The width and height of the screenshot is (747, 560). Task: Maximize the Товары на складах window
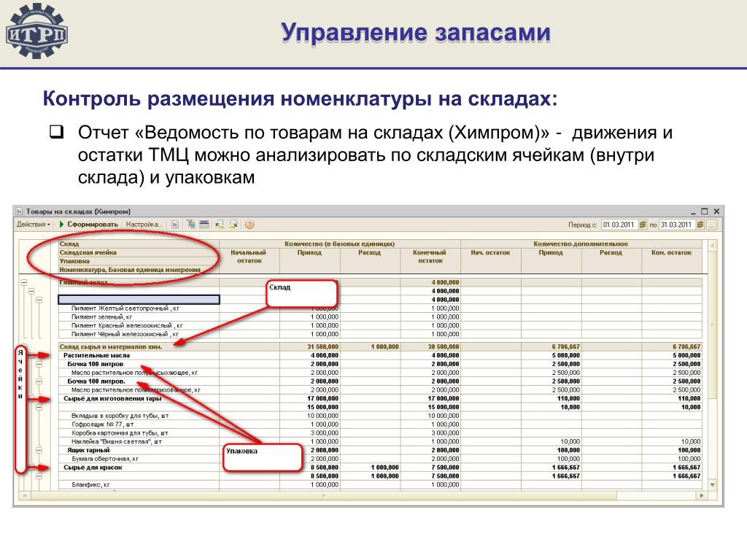pyautogui.click(x=705, y=211)
